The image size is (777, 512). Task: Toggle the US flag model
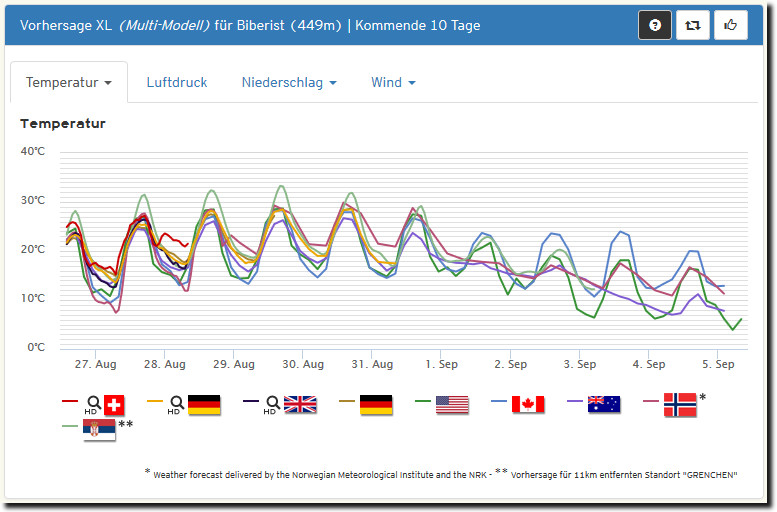point(452,405)
